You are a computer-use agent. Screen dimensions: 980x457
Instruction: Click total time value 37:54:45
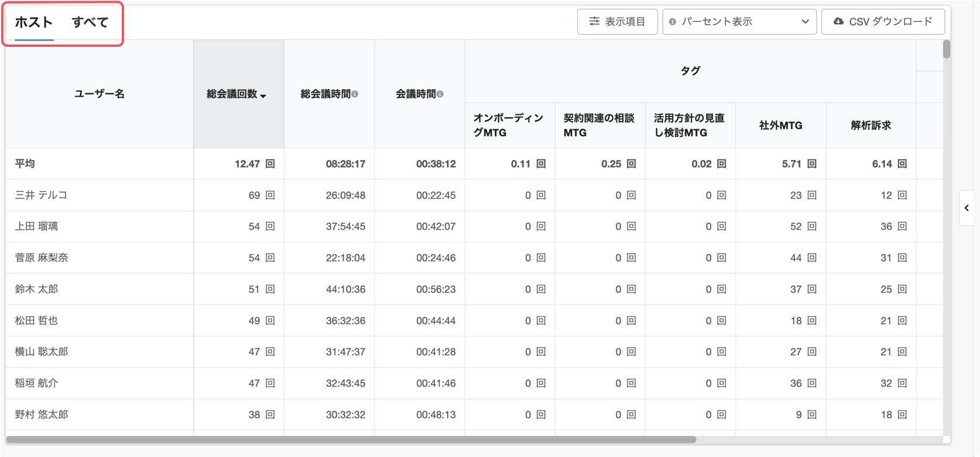tap(345, 226)
